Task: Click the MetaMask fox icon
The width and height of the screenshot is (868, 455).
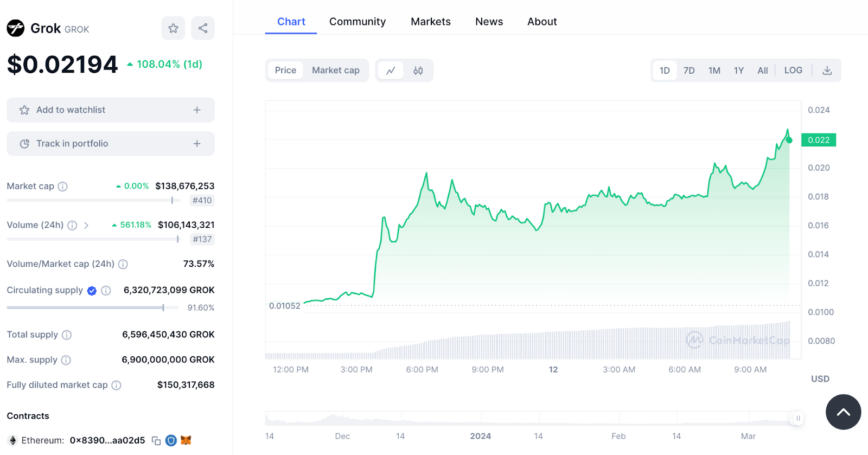Action: pyautogui.click(x=186, y=440)
